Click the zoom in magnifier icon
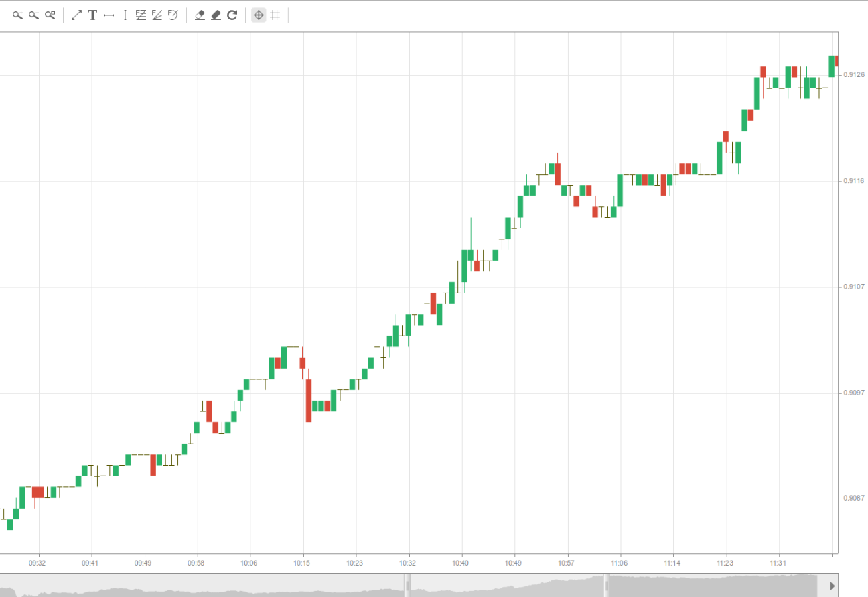 click(17, 15)
